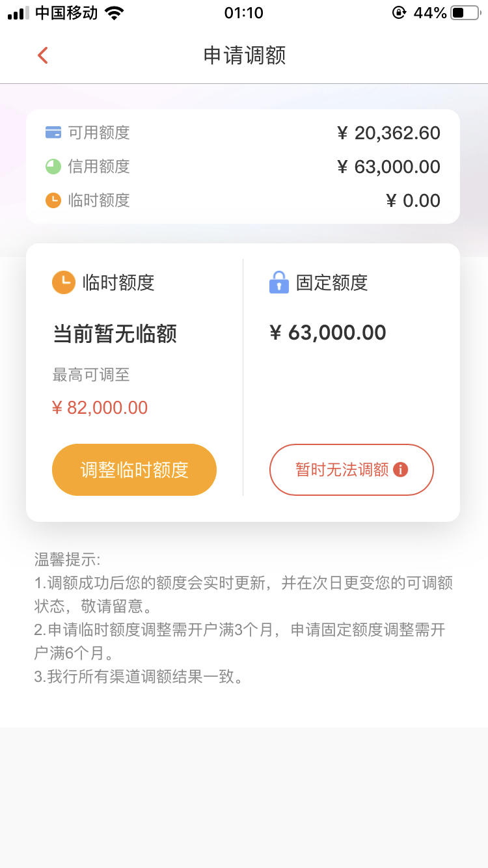Select the 申请调额 page title
The image size is (488, 868).
tap(245, 55)
